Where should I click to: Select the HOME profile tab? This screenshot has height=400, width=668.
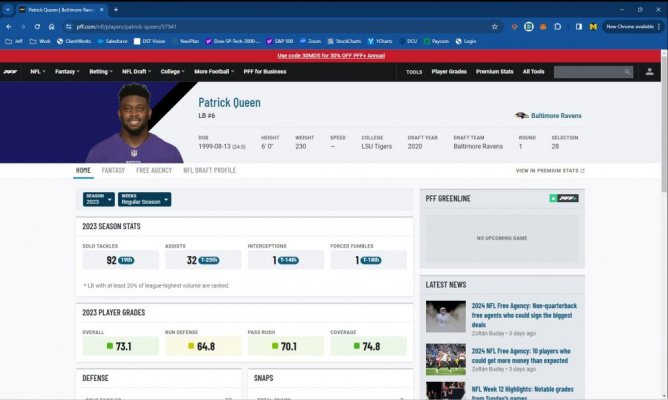pos(83,170)
